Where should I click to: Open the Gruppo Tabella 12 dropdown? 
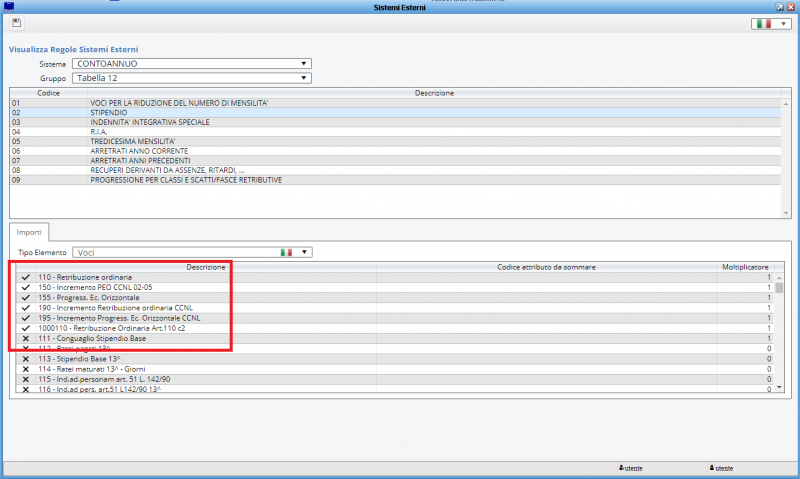[x=192, y=78]
